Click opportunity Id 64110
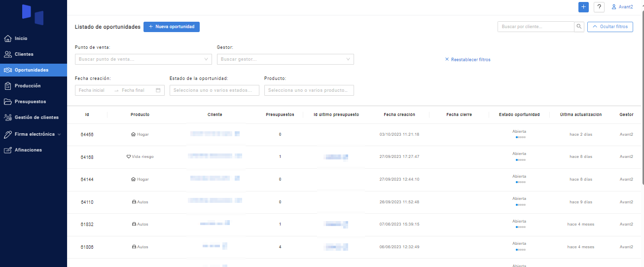 87,202
